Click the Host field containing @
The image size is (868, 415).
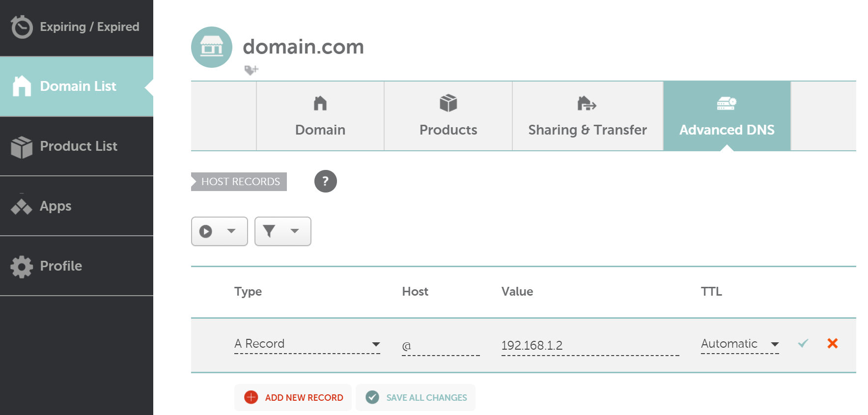pos(440,345)
